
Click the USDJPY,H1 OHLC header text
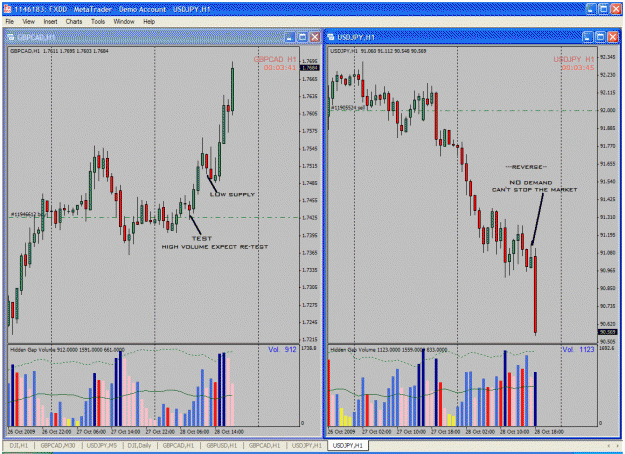tap(378, 51)
